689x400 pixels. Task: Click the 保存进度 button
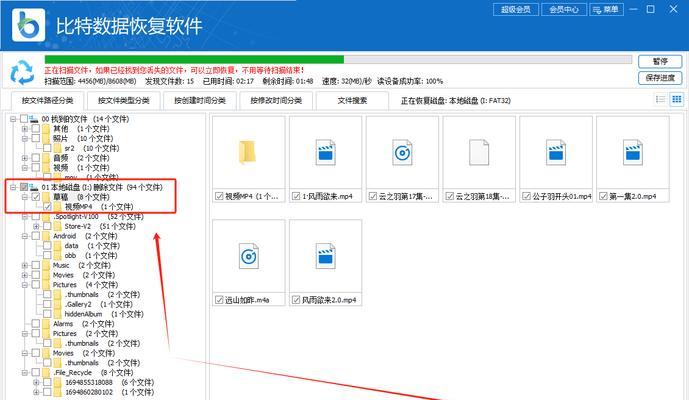pos(660,78)
